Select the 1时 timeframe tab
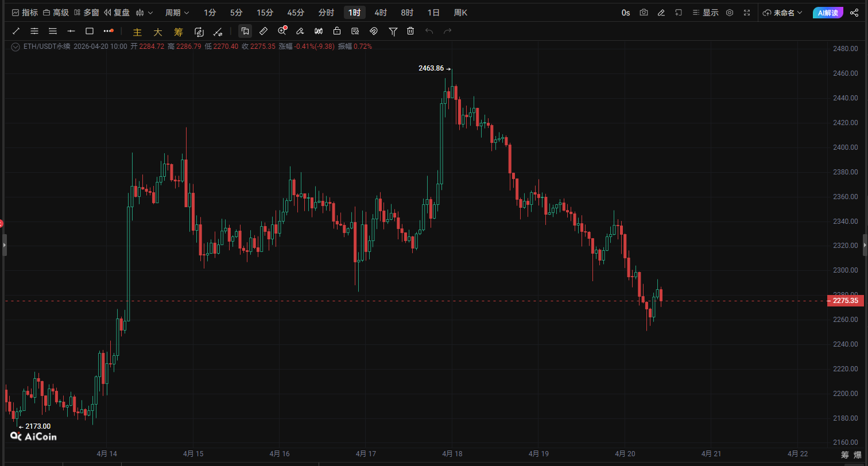The image size is (868, 466). (355, 13)
